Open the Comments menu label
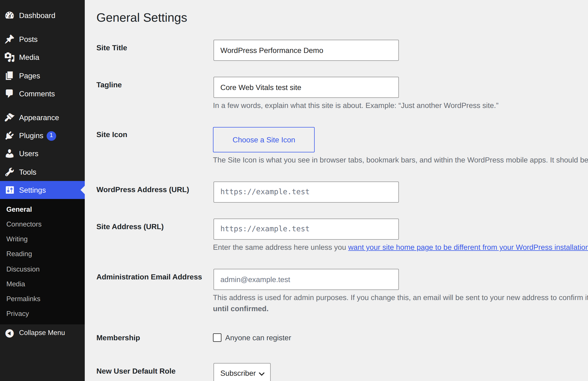This screenshot has width=588, height=381. point(37,94)
